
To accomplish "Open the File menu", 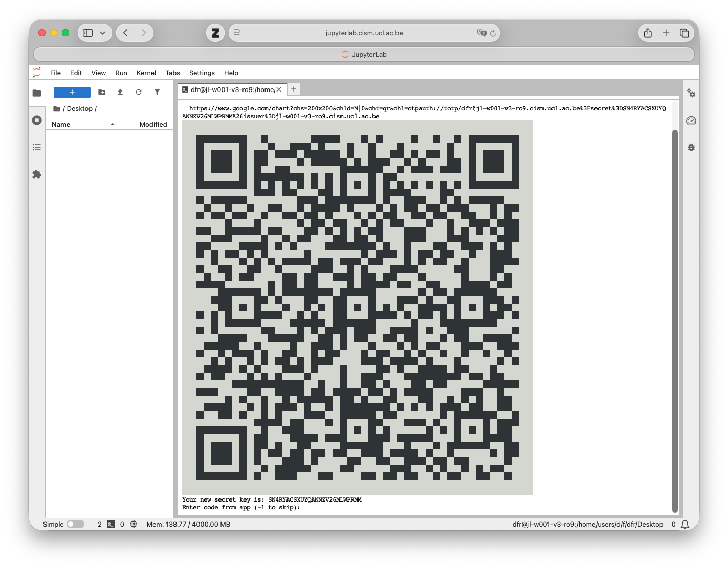I will coord(55,73).
